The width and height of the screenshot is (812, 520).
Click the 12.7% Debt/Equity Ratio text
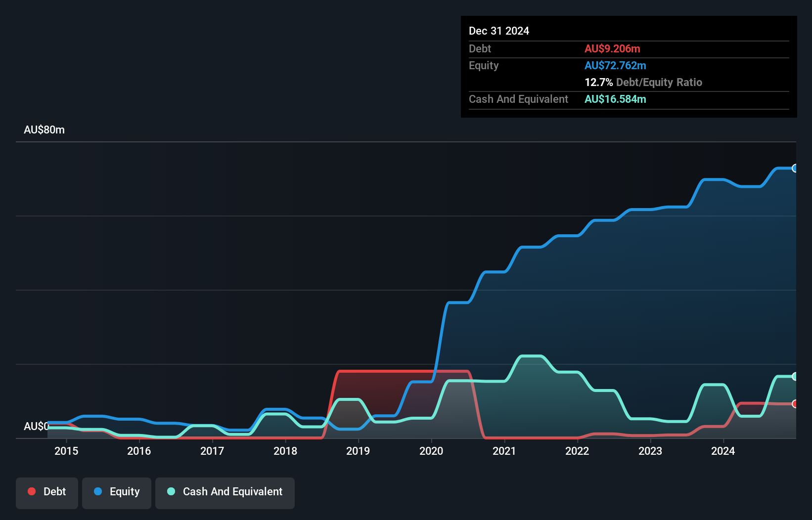pos(643,82)
